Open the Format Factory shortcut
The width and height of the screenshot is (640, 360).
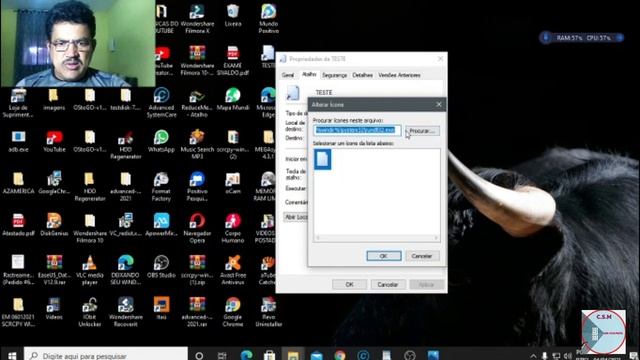[x=162, y=186]
